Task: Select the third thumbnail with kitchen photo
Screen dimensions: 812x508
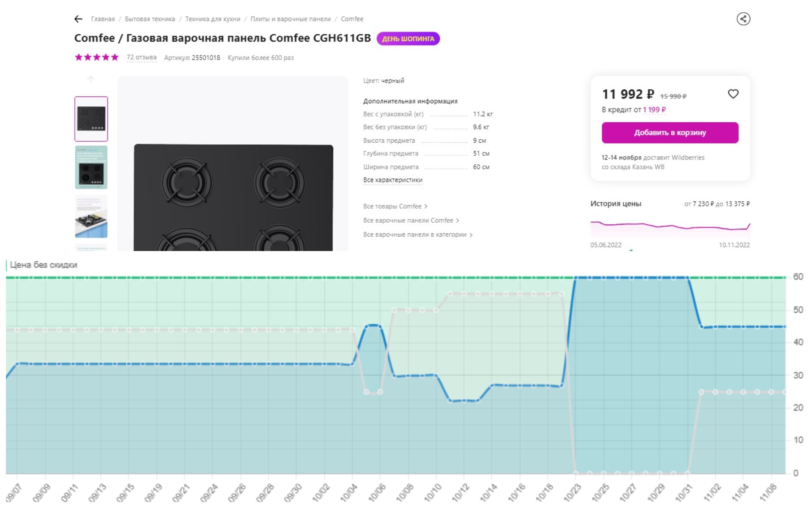Action: (x=91, y=216)
